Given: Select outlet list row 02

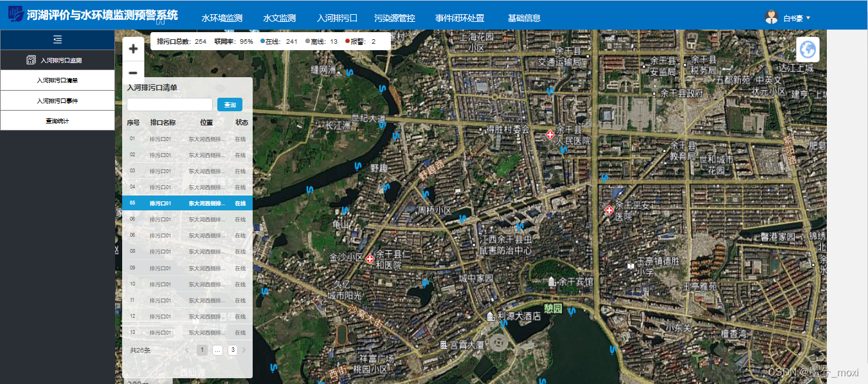Looking at the screenshot, I should 187,154.
